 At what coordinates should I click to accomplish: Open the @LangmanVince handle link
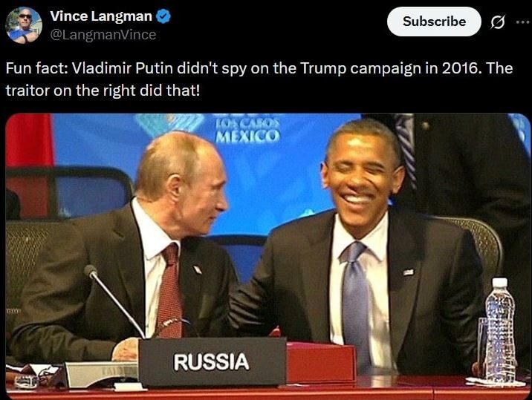[x=103, y=35]
